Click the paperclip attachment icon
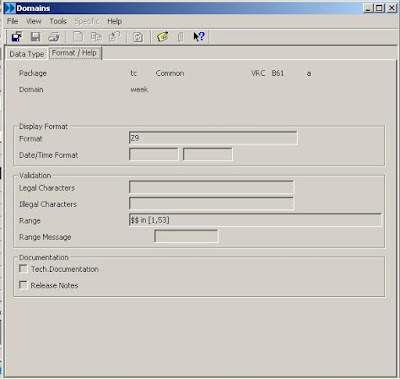The width and height of the screenshot is (400, 379). (180, 37)
